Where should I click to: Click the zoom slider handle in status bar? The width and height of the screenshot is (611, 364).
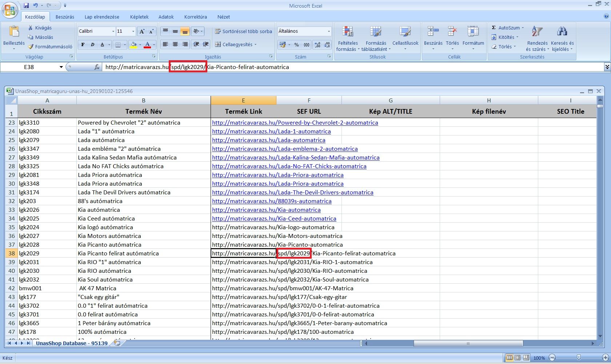coord(579,358)
